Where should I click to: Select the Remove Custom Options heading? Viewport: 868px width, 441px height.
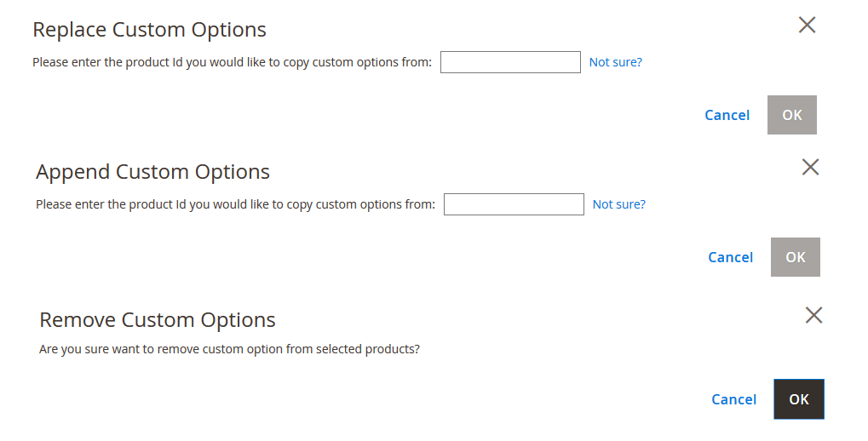click(158, 320)
